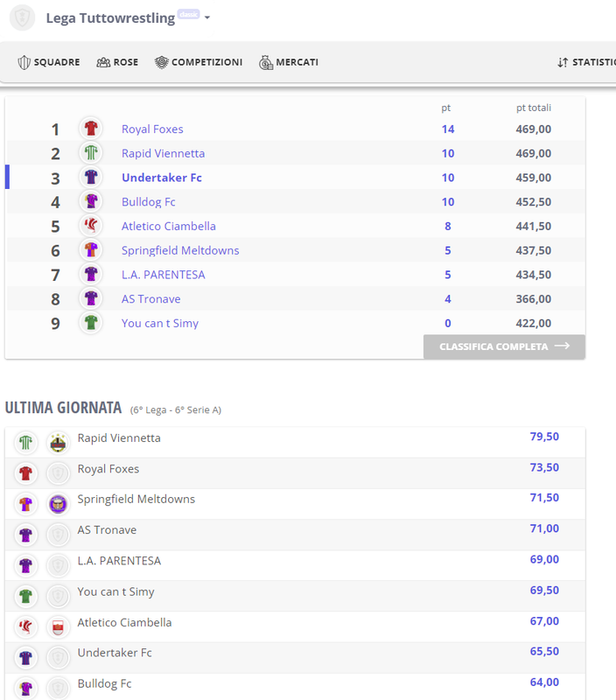Open Atletico Ciambella team link in standings

[x=168, y=226]
